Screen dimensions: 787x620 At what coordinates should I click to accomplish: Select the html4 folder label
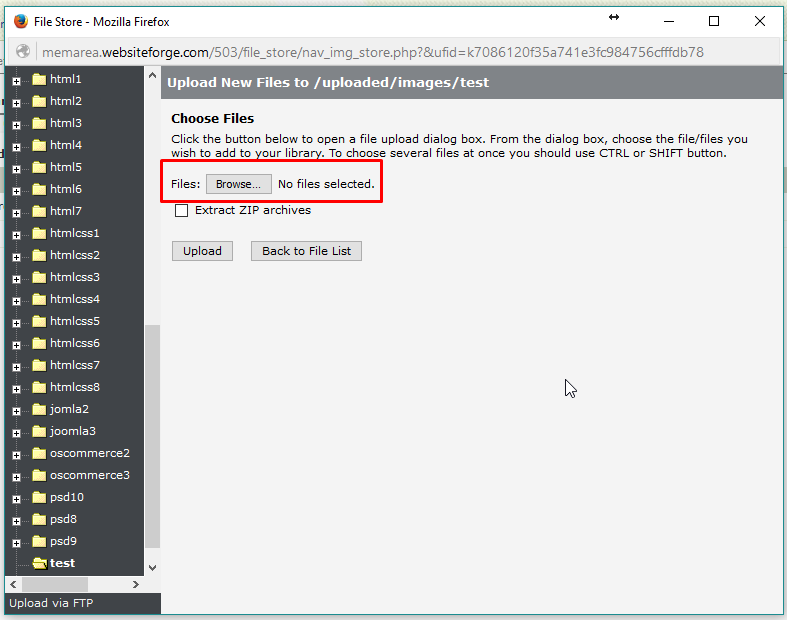[x=66, y=145]
